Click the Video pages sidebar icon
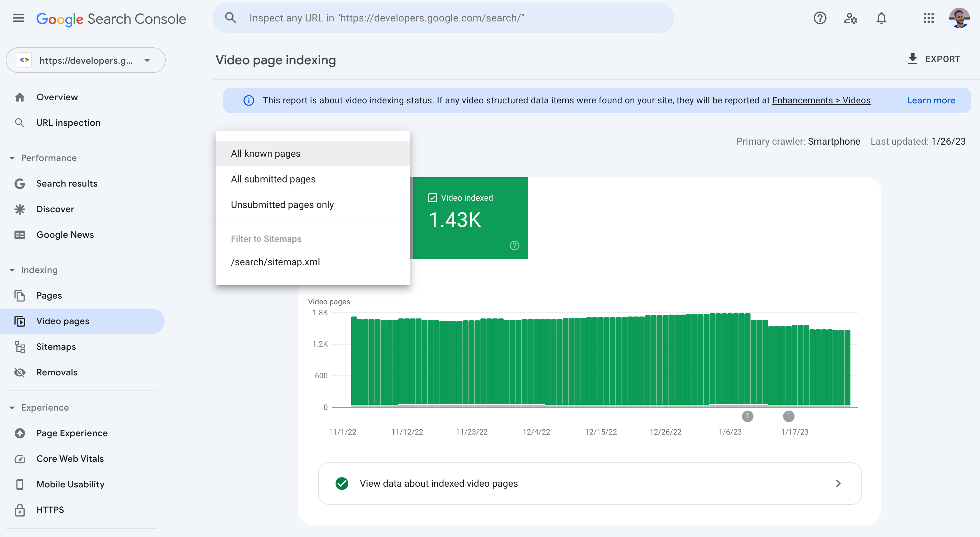The height and width of the screenshot is (537, 980). click(x=20, y=321)
